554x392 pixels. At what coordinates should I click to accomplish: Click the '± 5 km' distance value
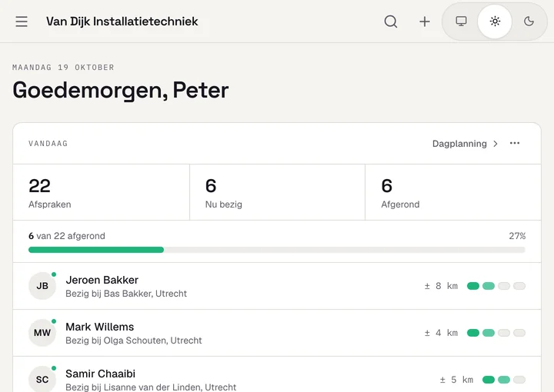(456, 380)
